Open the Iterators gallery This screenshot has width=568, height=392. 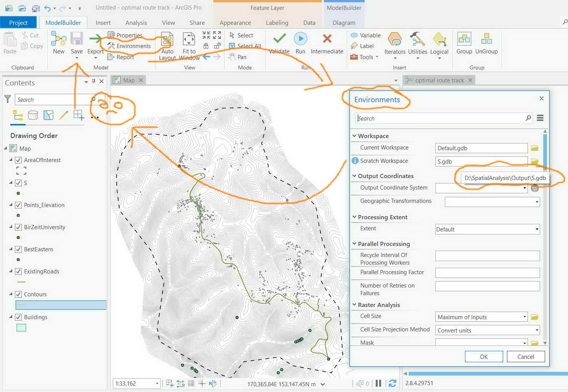pos(395,45)
